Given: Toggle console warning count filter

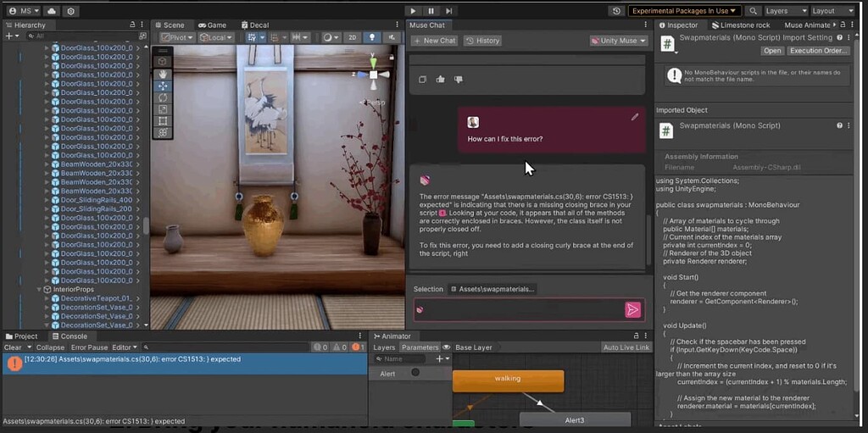Looking at the screenshot, I should [339, 347].
